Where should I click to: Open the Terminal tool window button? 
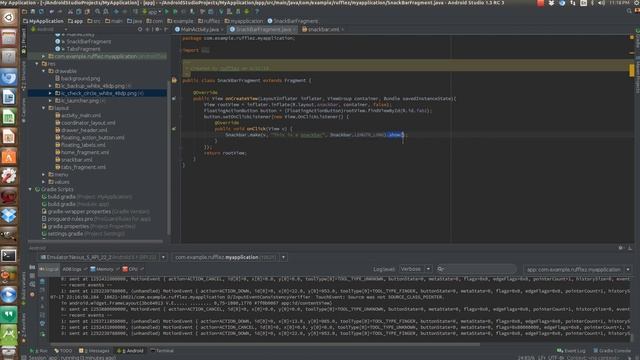162,351
